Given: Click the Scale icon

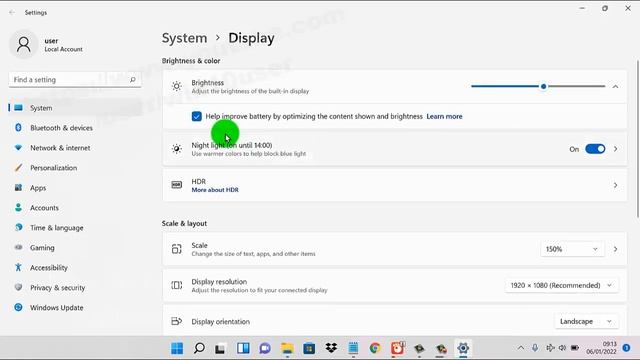Looking at the screenshot, I should point(177,249).
